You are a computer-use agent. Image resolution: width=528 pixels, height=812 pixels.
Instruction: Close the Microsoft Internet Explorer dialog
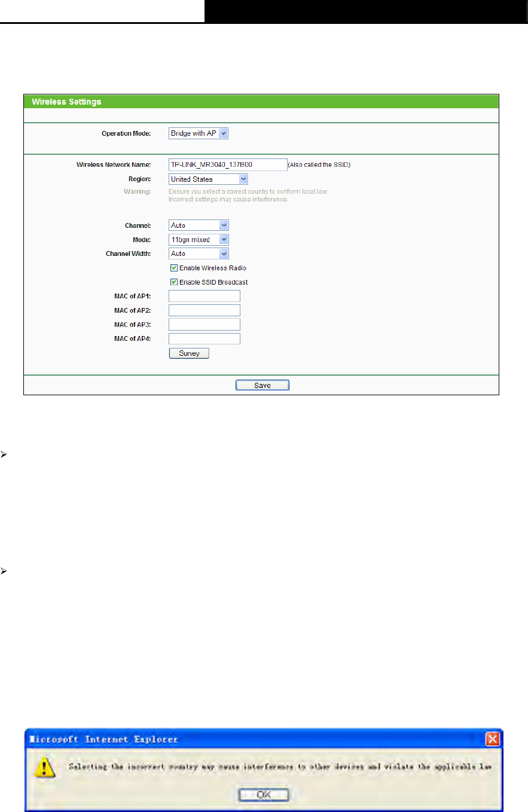[x=493, y=739]
